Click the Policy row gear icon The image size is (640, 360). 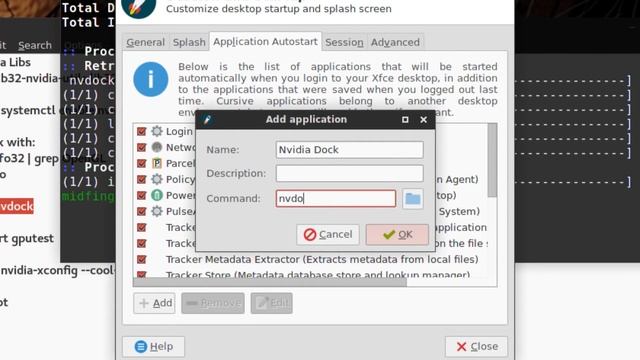157,179
